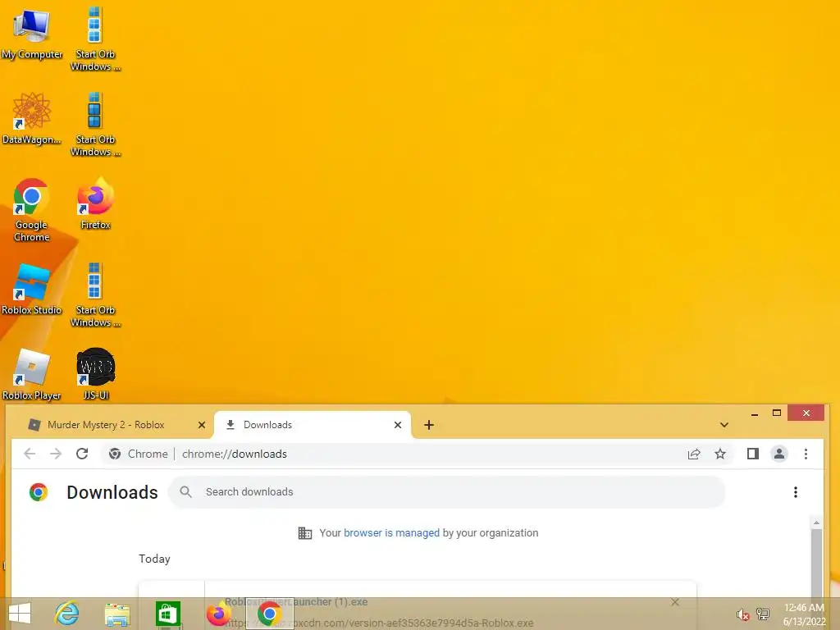Open the My Computer desktop icon
Image resolution: width=840 pixels, height=630 pixels.
tap(32, 33)
